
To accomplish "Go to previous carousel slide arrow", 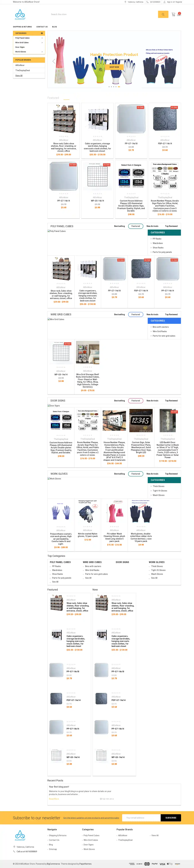I will point(54,61).
